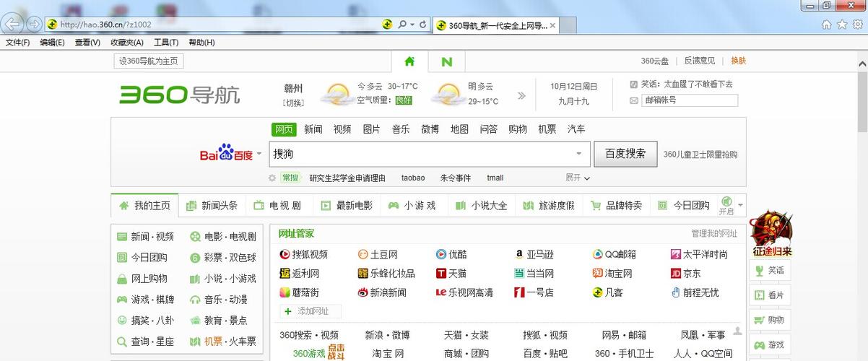
Task: Switch city via [切换] link
Action: (293, 103)
